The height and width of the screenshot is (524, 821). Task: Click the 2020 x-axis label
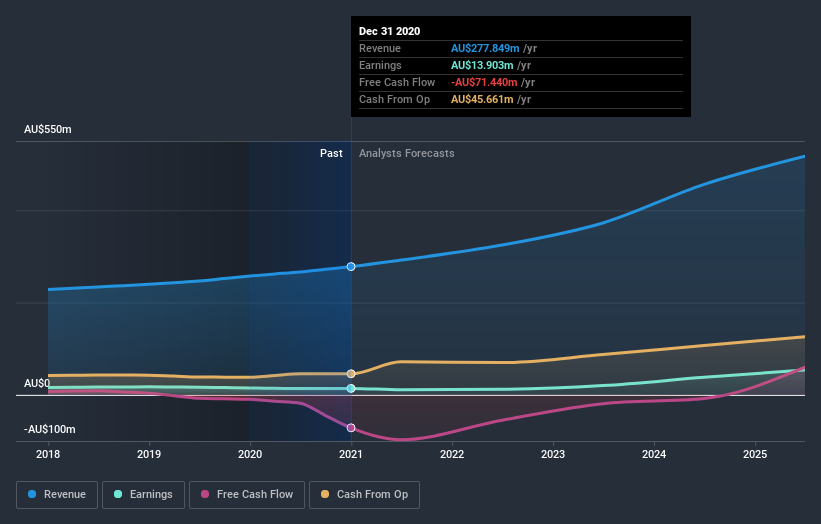click(x=250, y=454)
